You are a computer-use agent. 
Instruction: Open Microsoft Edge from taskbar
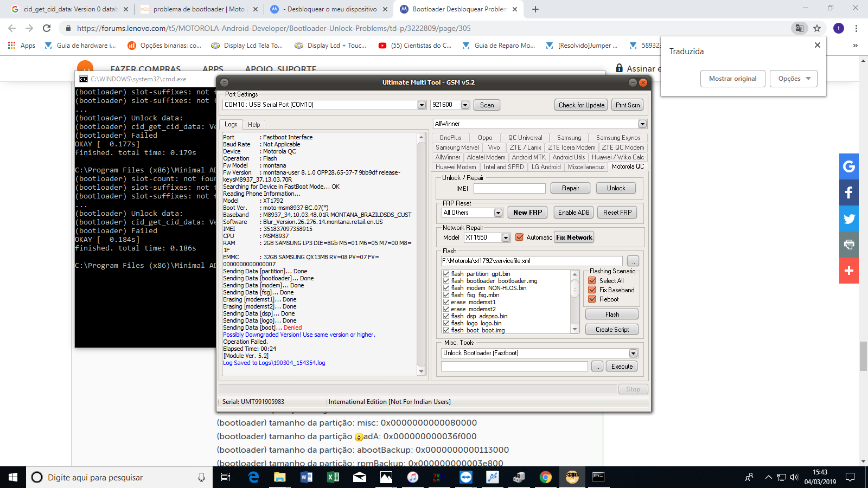point(253,477)
